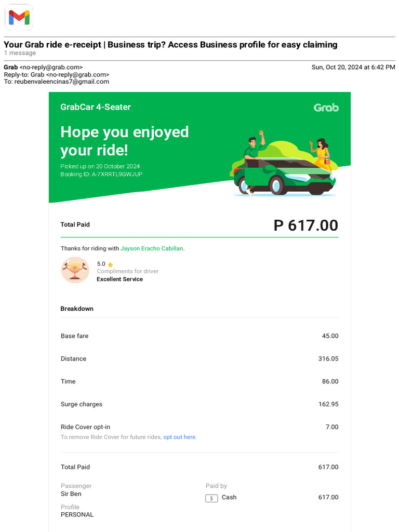Click the Gmail logo icon
This screenshot has height=532, width=399.
tap(19, 18)
